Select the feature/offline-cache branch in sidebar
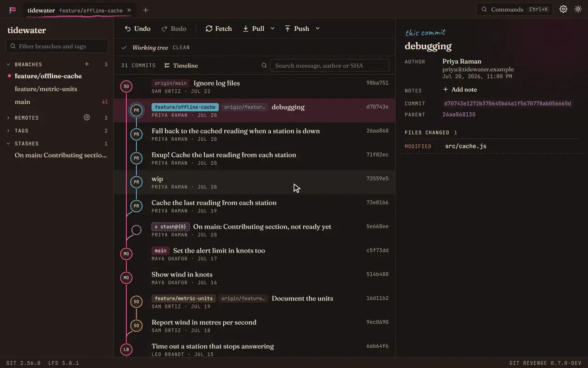 pos(57,76)
